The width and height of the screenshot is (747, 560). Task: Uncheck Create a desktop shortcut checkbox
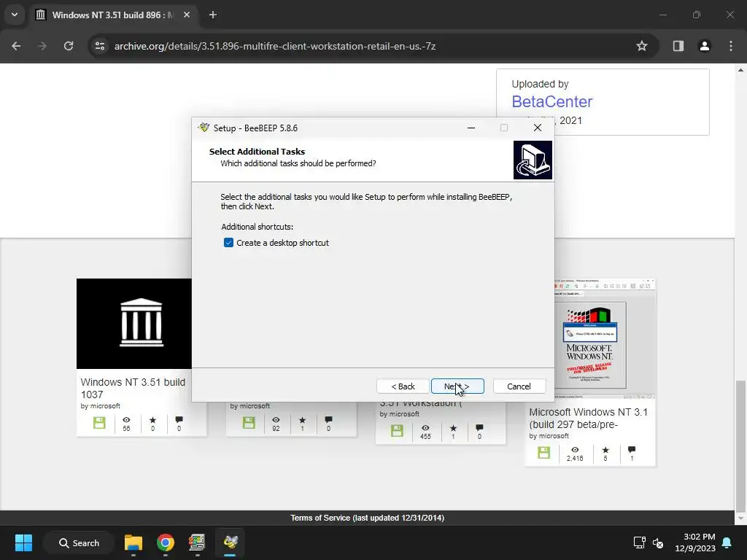[x=228, y=243]
